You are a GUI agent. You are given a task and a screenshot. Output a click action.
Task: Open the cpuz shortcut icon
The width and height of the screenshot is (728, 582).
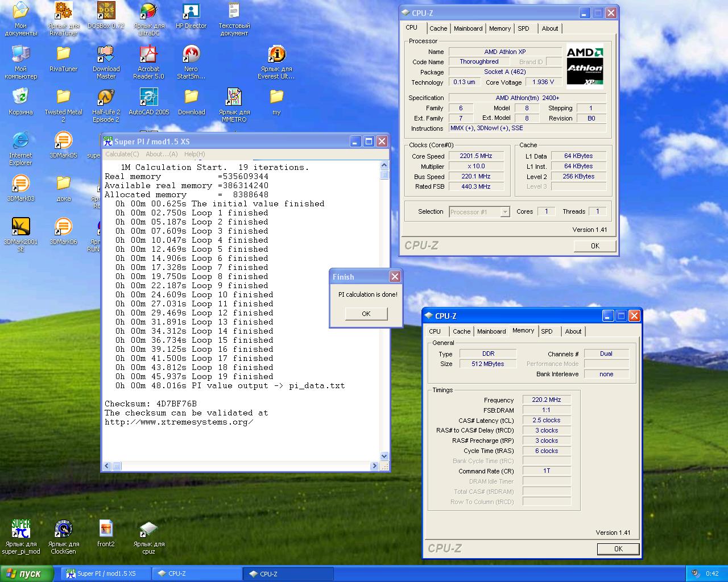[148, 529]
